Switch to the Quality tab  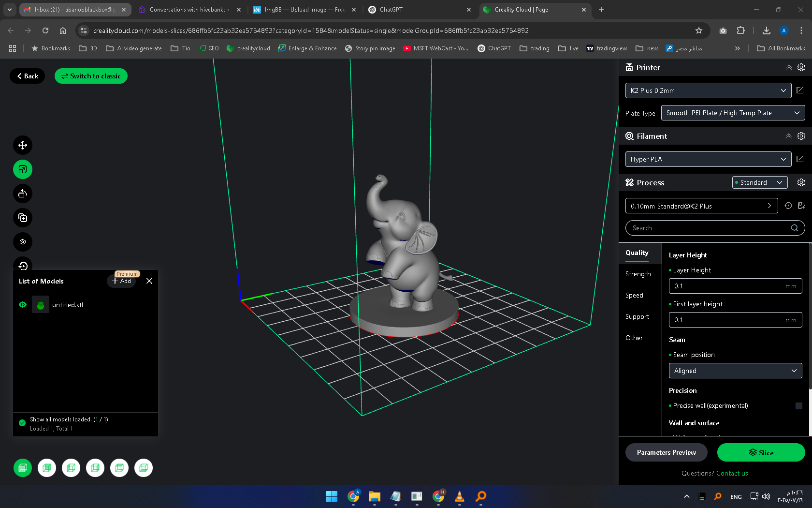(637, 253)
